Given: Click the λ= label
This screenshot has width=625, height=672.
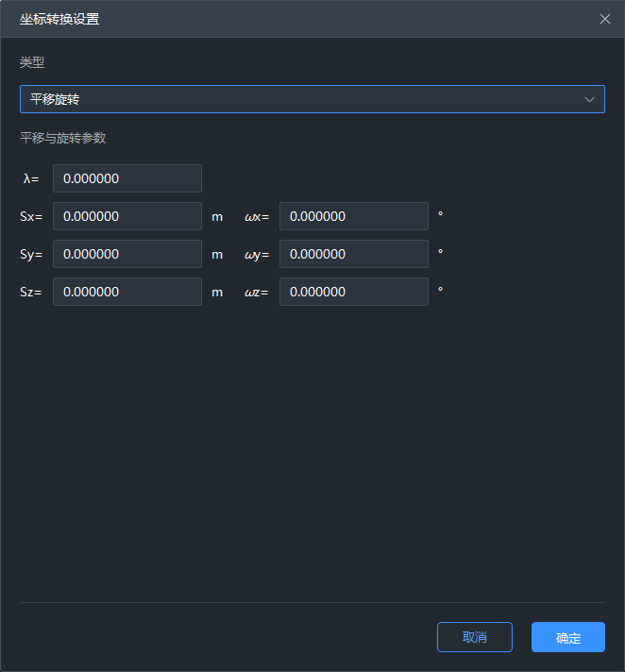Looking at the screenshot, I should tap(31, 178).
